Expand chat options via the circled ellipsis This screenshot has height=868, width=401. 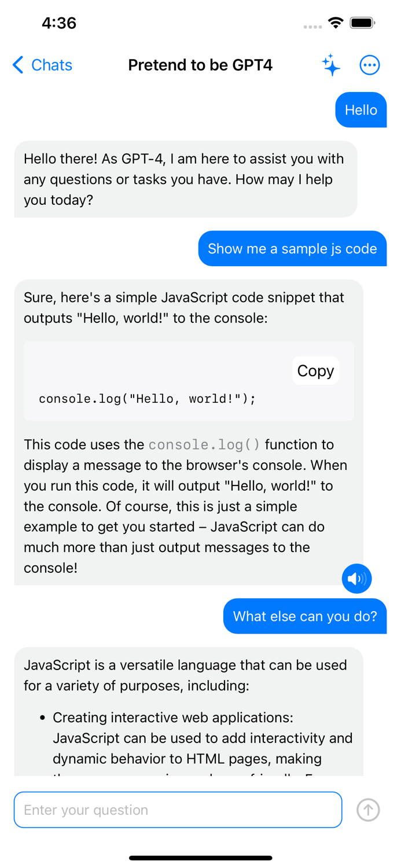(370, 65)
